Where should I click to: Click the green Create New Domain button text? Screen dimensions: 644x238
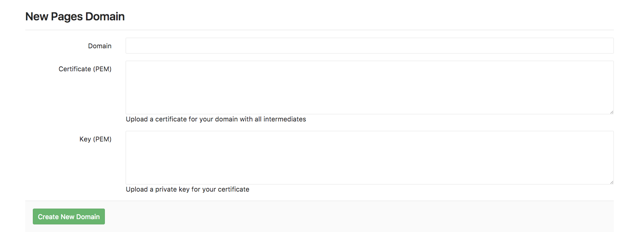[68, 216]
